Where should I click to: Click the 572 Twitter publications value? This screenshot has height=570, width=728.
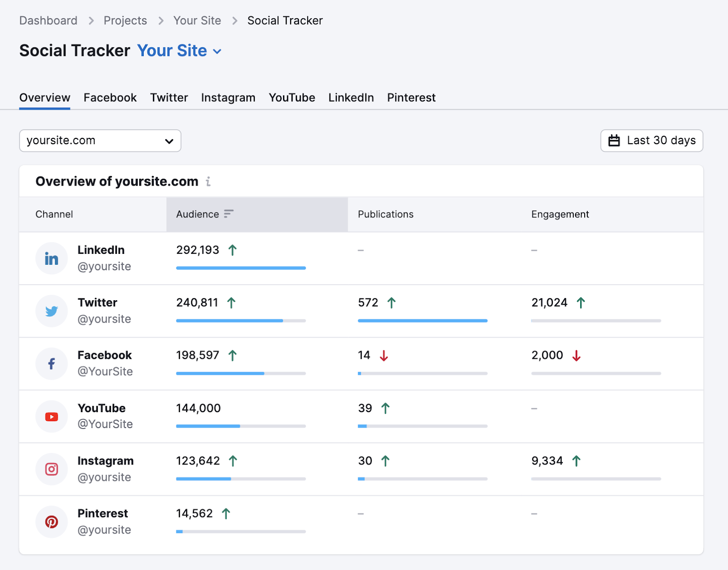[368, 303]
